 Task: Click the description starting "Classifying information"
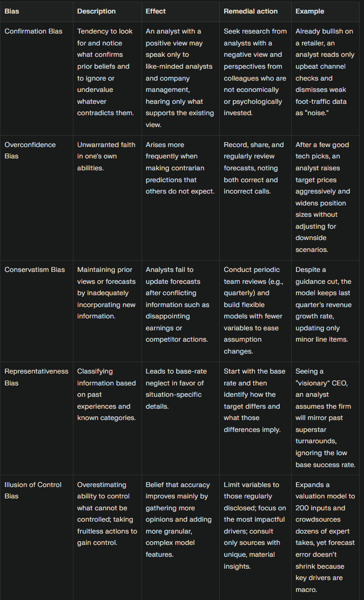pyautogui.click(x=106, y=395)
